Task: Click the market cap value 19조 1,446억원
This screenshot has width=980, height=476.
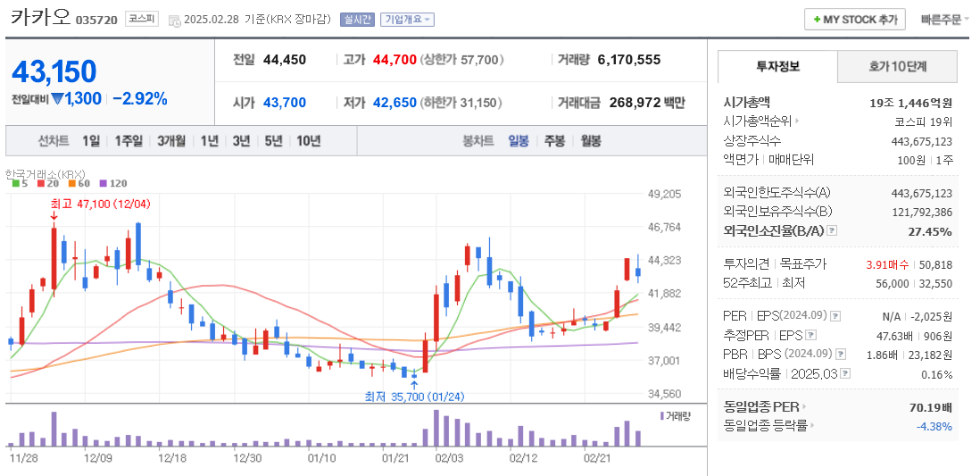Action: coord(910,103)
